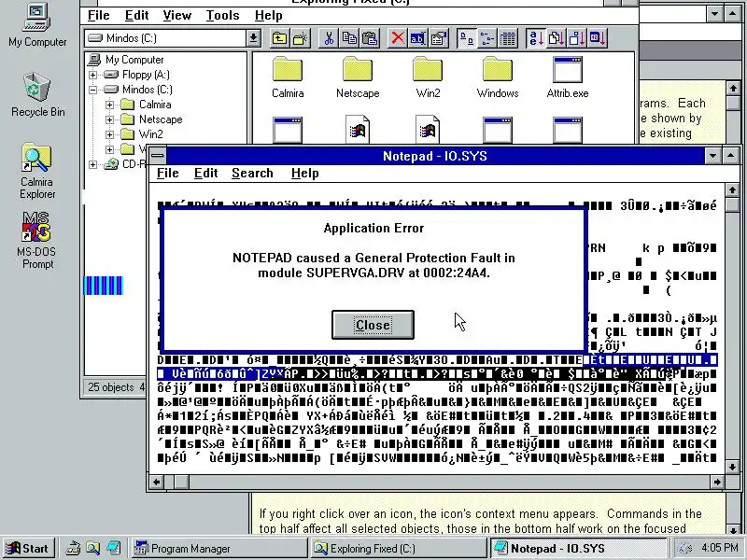This screenshot has width=747, height=560.
Task: Open Properties from the Explorer toolbar
Action: pos(438,38)
